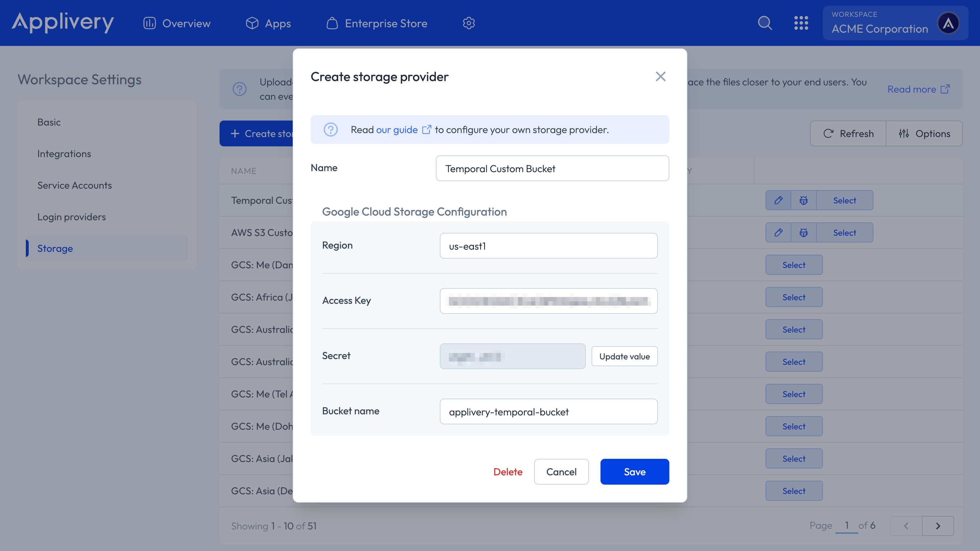Test the AWS S3 provider via bug icon

[803, 232]
